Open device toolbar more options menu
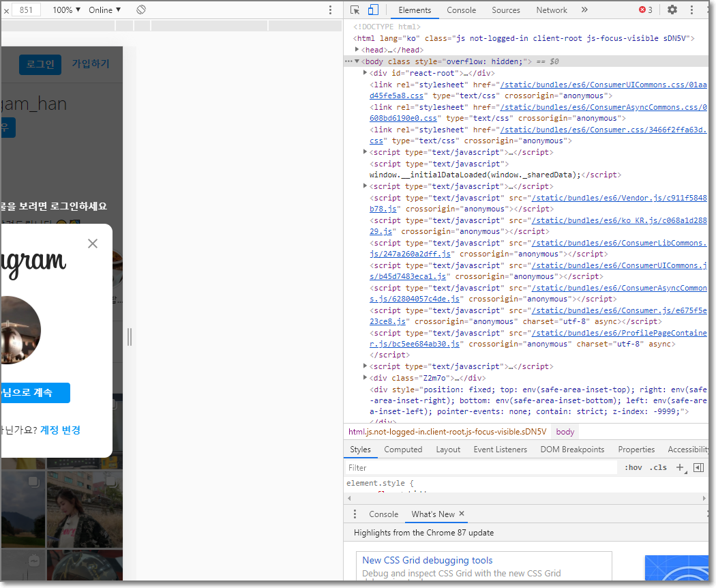 [x=330, y=10]
